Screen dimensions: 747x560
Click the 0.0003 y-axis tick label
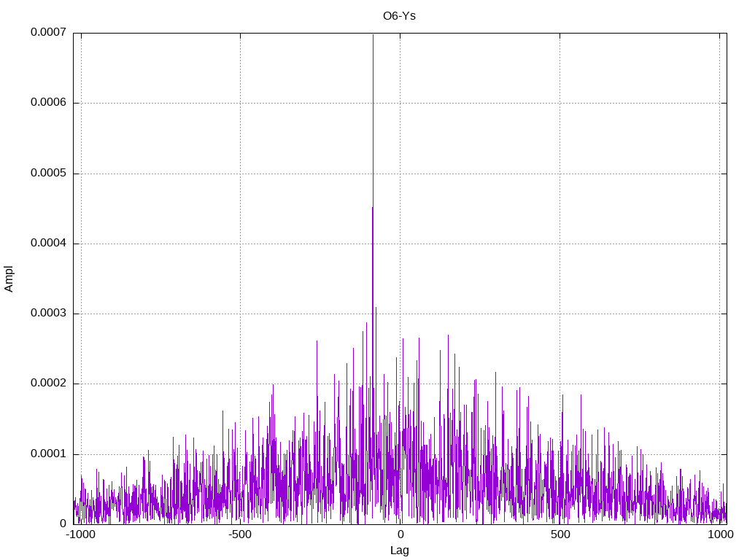coord(49,313)
